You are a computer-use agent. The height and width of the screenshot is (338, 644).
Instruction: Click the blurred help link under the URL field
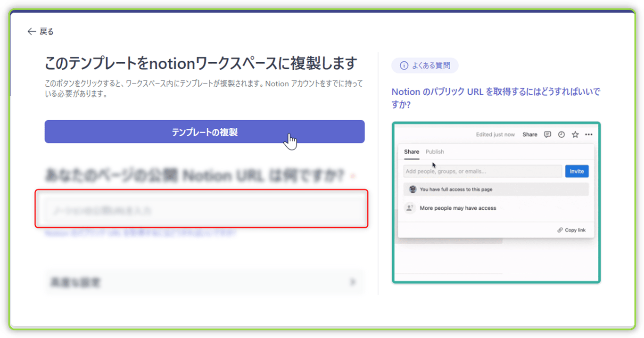[140, 233]
